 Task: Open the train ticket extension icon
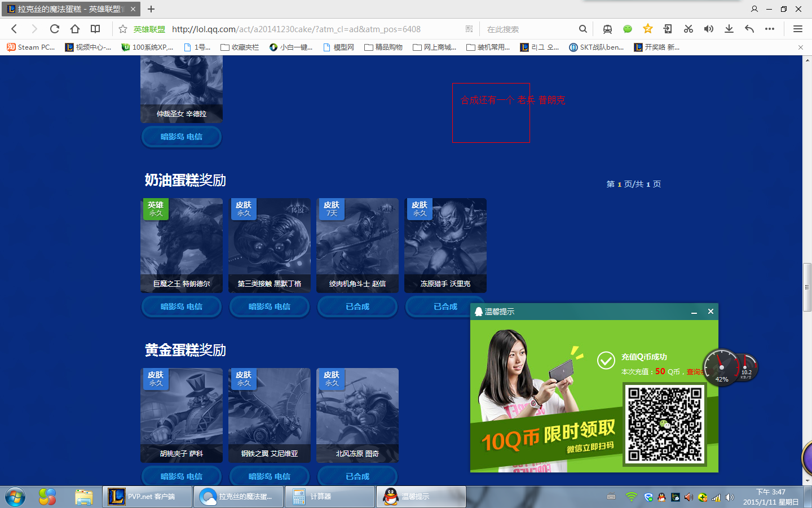pyautogui.click(x=607, y=29)
